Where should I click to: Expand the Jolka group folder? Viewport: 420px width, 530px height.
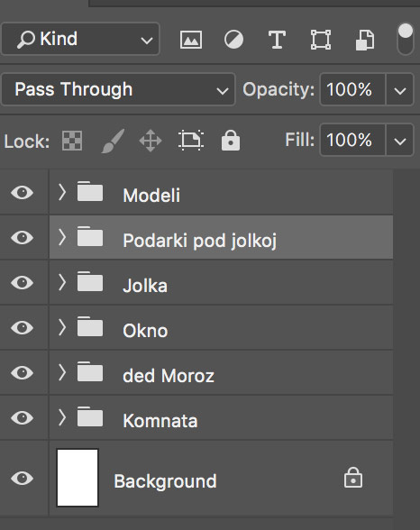coord(62,282)
